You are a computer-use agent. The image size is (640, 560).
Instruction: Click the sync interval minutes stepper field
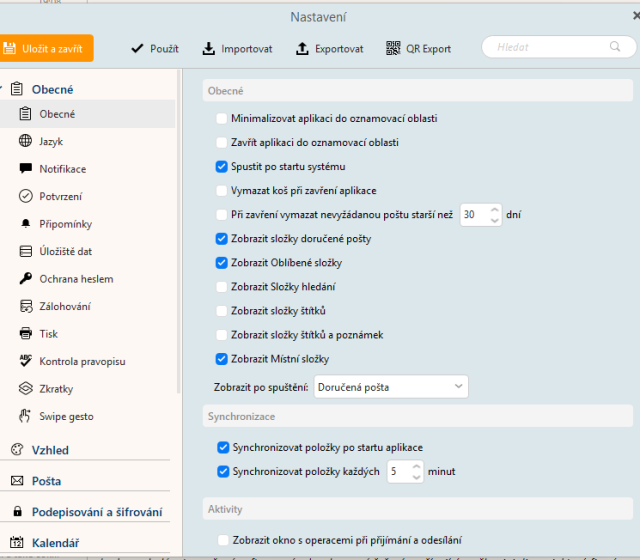point(406,471)
